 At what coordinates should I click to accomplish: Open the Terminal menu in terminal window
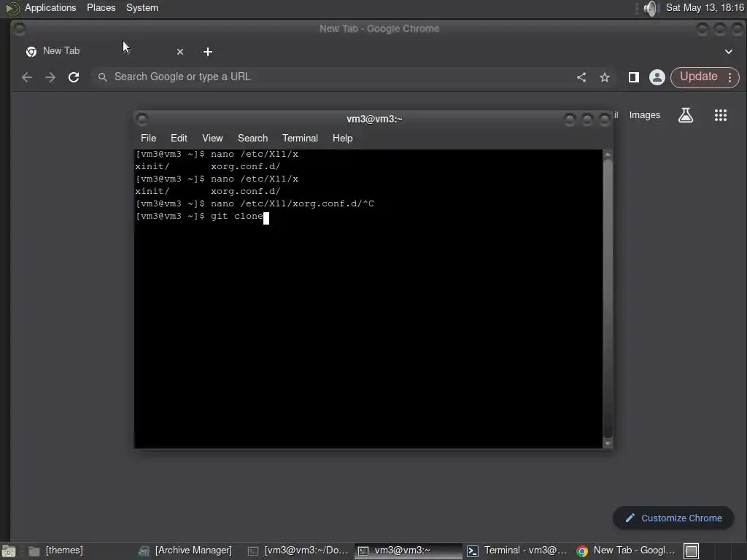coord(300,138)
